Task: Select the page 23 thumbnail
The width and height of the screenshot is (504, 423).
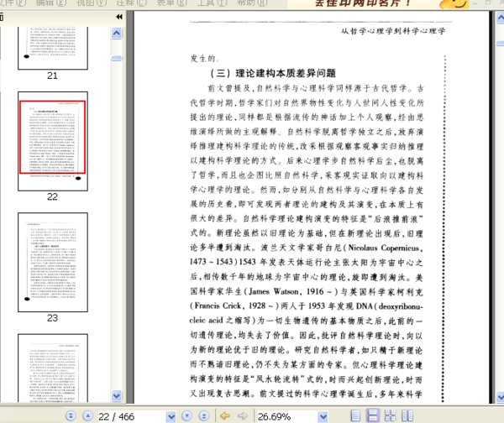Action: coord(53,262)
